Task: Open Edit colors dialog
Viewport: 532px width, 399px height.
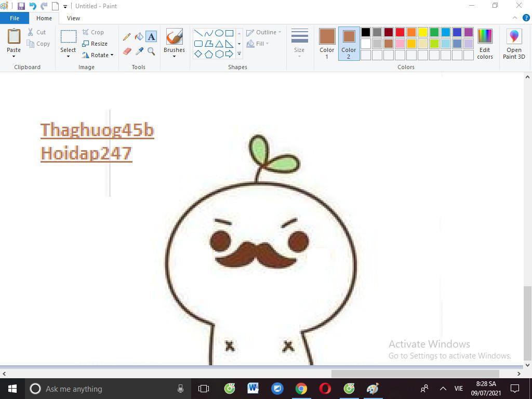Action: coord(485,44)
